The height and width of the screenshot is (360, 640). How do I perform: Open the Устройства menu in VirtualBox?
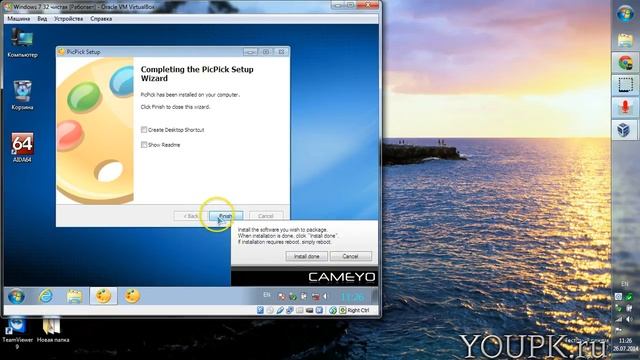pyautogui.click(x=69, y=19)
